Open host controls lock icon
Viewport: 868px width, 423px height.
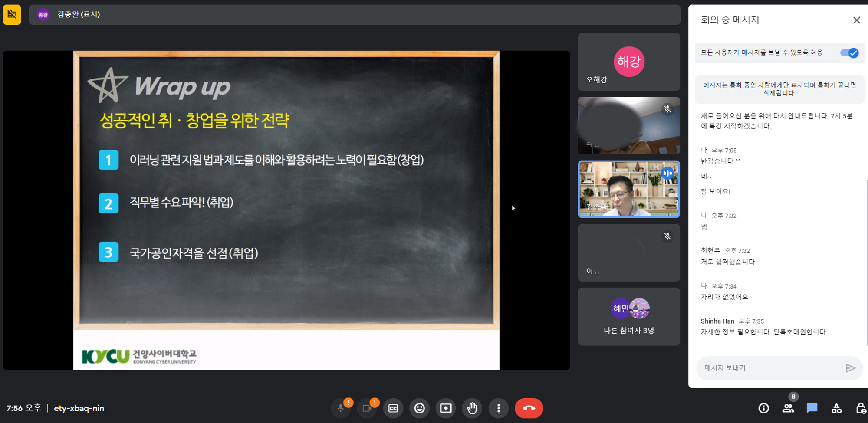coord(861,408)
